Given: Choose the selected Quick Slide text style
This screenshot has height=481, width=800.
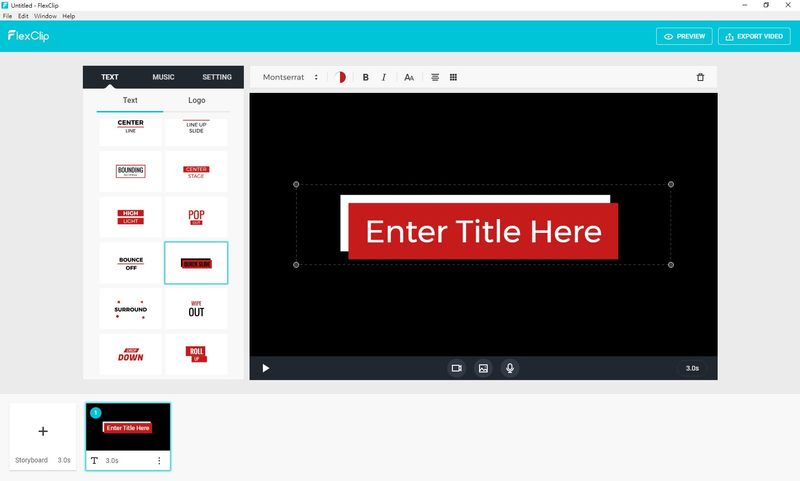Looking at the screenshot, I should tap(196, 263).
